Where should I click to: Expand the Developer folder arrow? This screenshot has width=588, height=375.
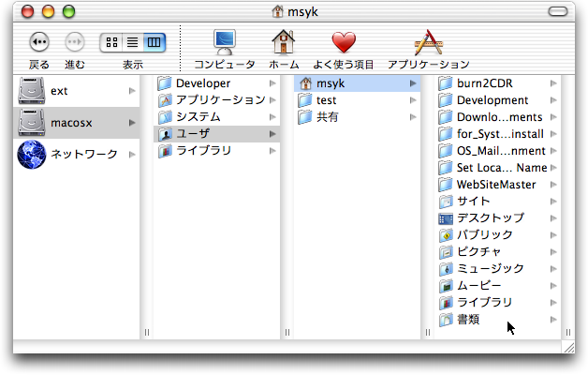pos(272,83)
